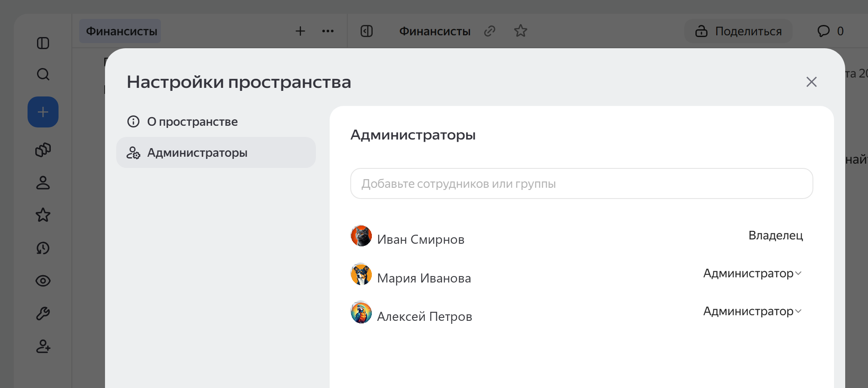Open the three dots menu near Финансисты
The height and width of the screenshot is (388, 868).
tap(328, 31)
